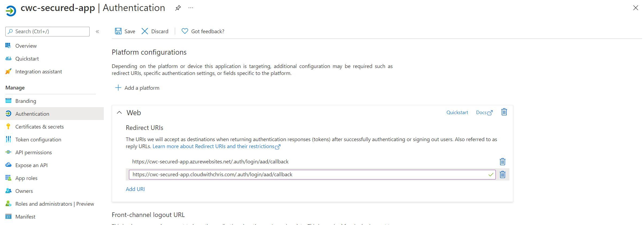The width and height of the screenshot is (644, 225).
Task: Click the cloudwithchris.com redirect URI field
Action: [312, 175]
